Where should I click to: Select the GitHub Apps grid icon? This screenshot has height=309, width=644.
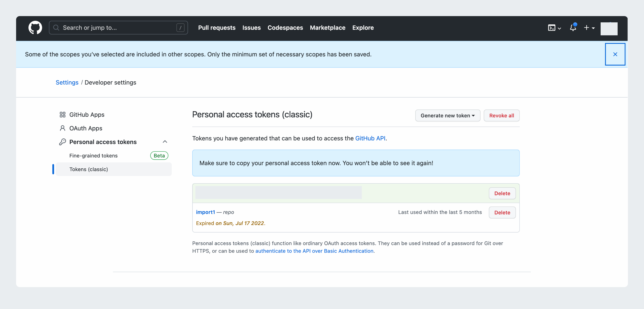click(x=63, y=114)
